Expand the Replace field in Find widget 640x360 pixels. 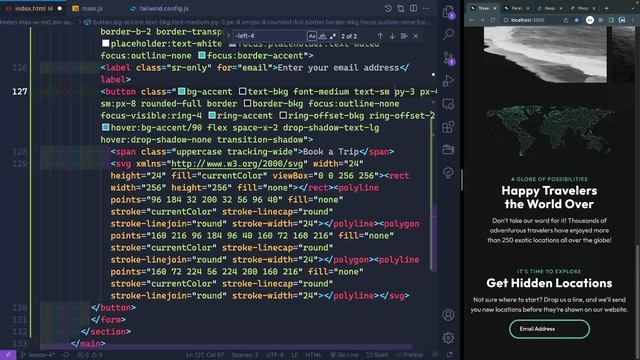point(228,36)
